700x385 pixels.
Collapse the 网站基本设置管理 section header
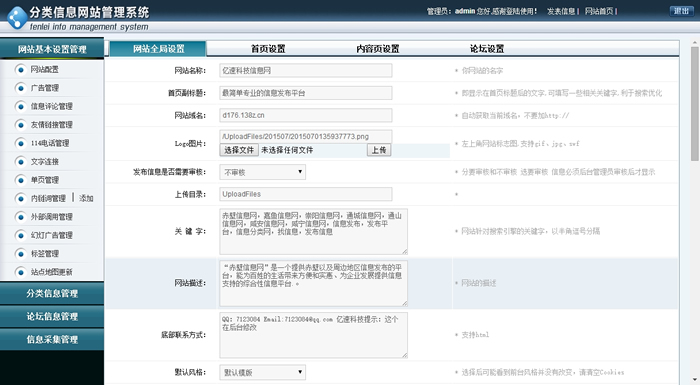click(52, 49)
